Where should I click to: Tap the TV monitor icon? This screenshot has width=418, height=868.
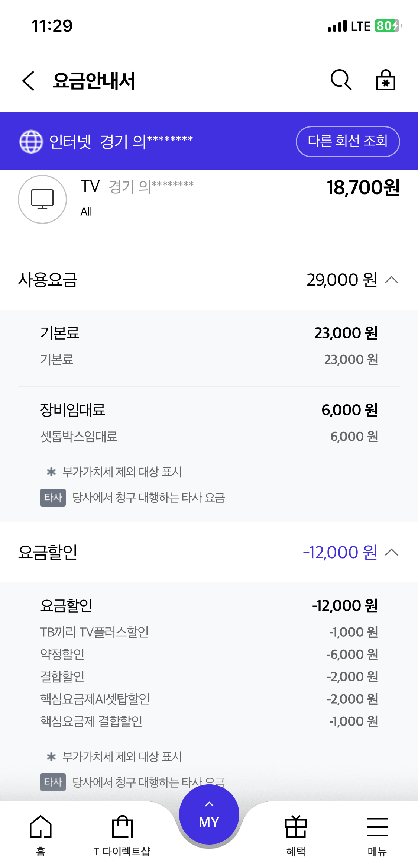point(42,199)
